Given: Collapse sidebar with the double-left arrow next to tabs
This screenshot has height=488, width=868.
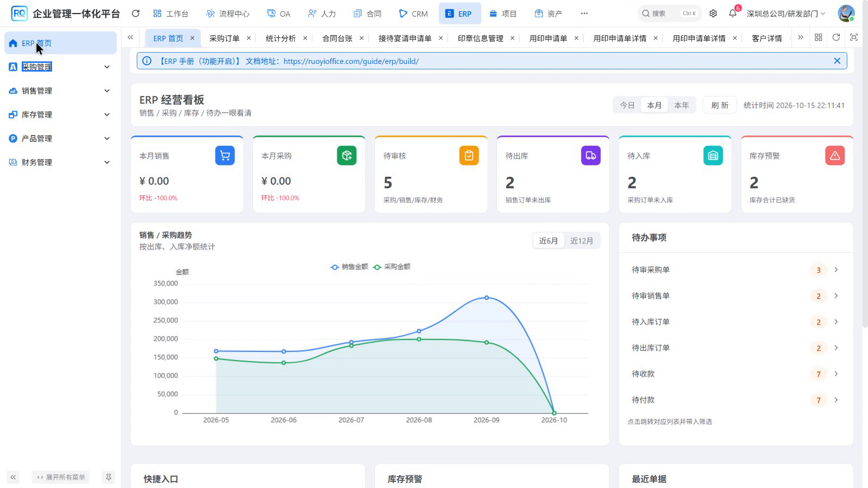Looking at the screenshot, I should (130, 37).
